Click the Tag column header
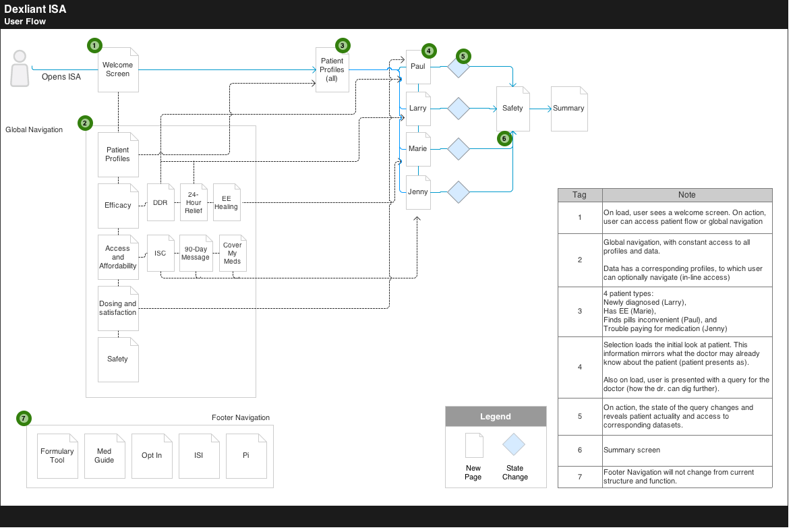 [x=580, y=196]
